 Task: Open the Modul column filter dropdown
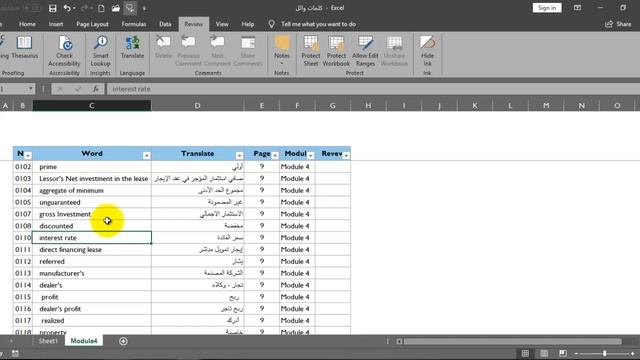coord(311,156)
